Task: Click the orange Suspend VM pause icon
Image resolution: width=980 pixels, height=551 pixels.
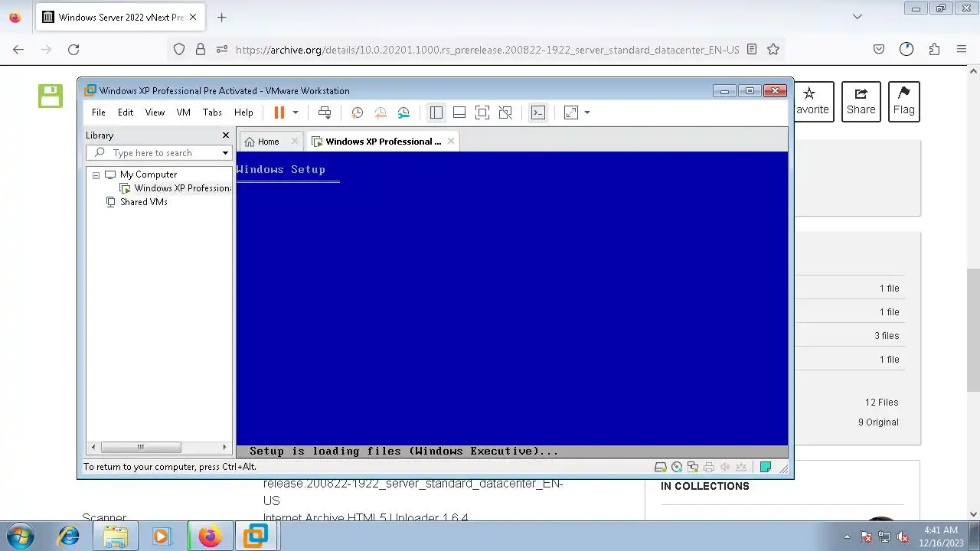Action: [x=279, y=112]
